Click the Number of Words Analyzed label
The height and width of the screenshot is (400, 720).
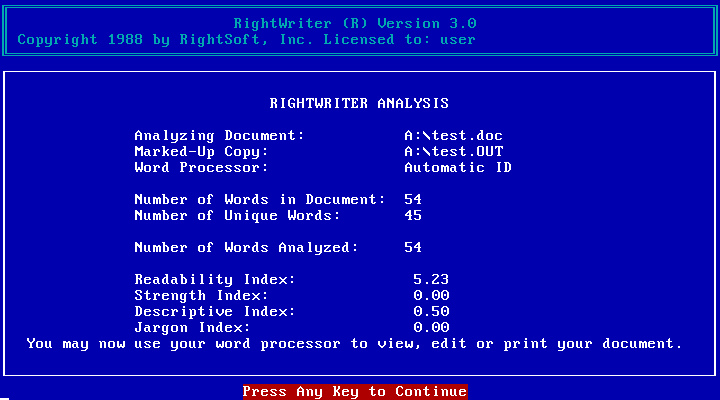click(x=246, y=248)
